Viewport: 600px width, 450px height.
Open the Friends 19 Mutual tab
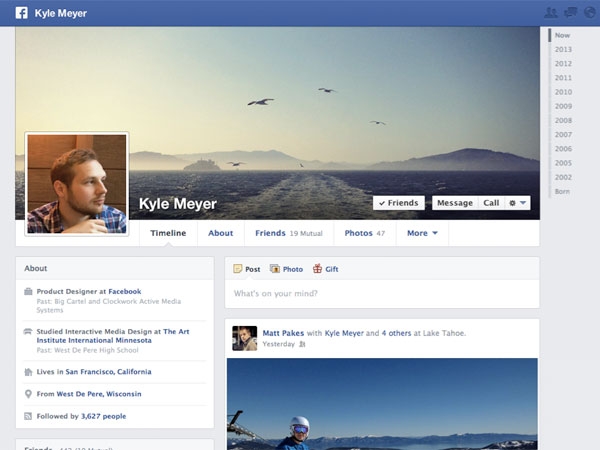coord(289,233)
